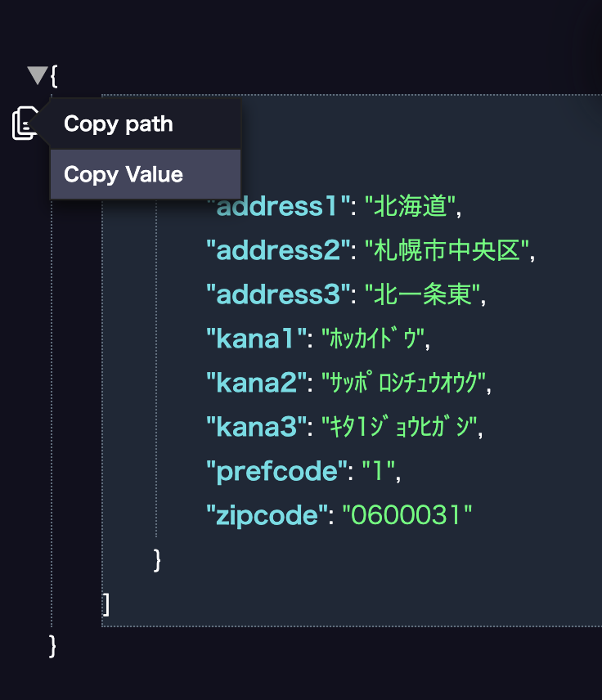
Task: Select the value "北海道"
Action: pos(410,206)
